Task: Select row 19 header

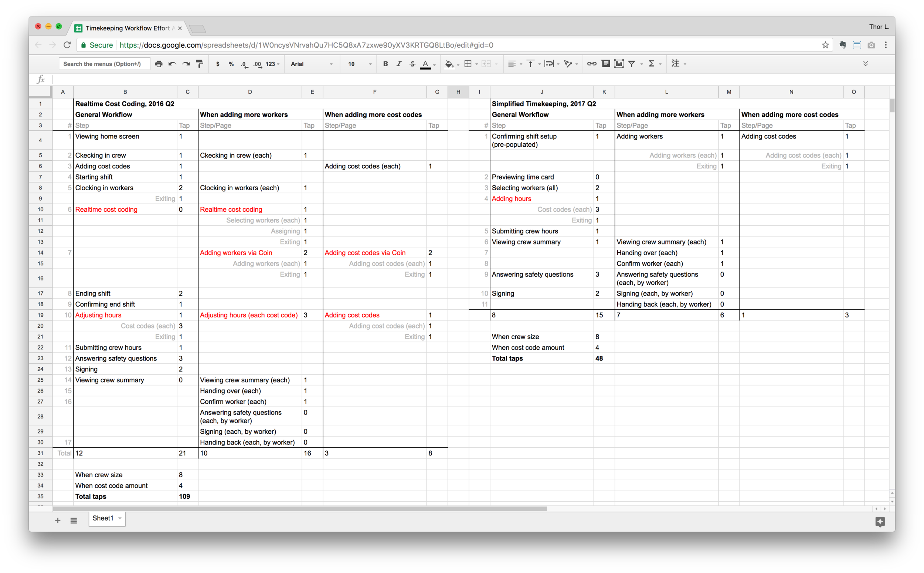Action: click(40, 315)
